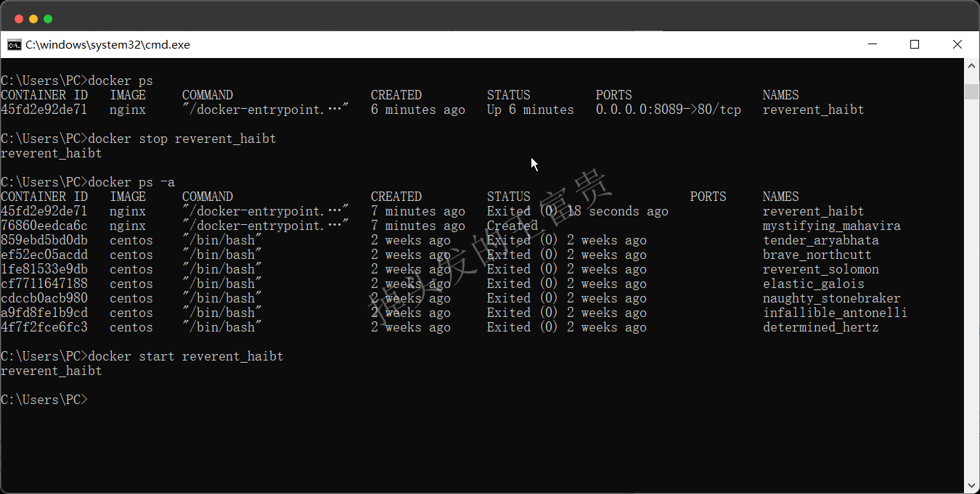
Task: Click container name mystifying_mahavira
Action: click(832, 226)
